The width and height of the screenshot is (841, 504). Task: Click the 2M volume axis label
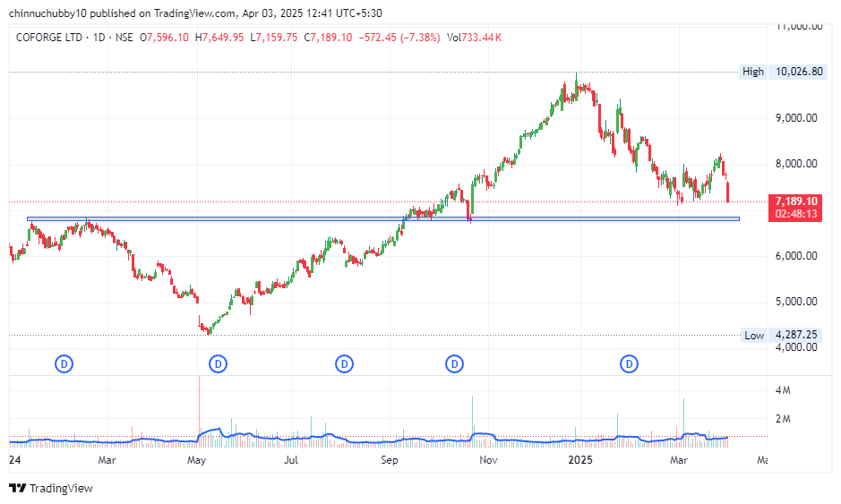pyautogui.click(x=783, y=419)
